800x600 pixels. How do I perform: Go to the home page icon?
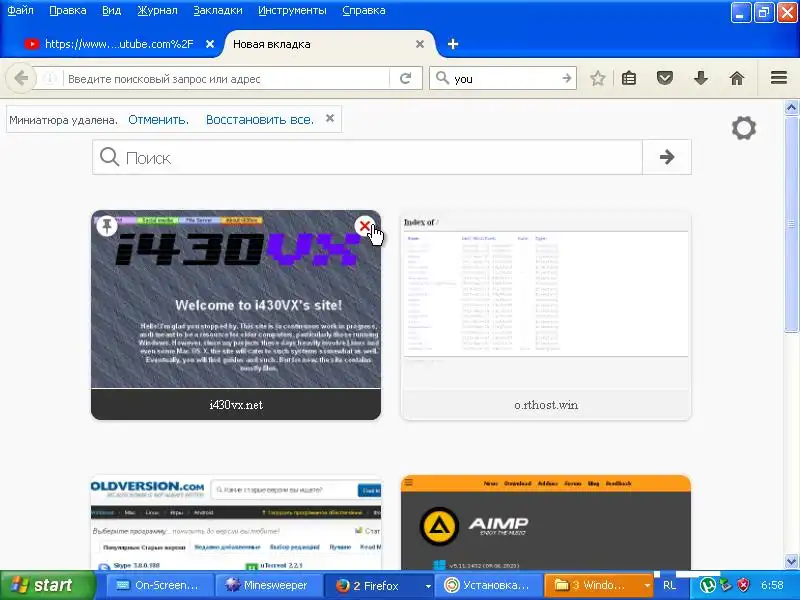pos(737,79)
